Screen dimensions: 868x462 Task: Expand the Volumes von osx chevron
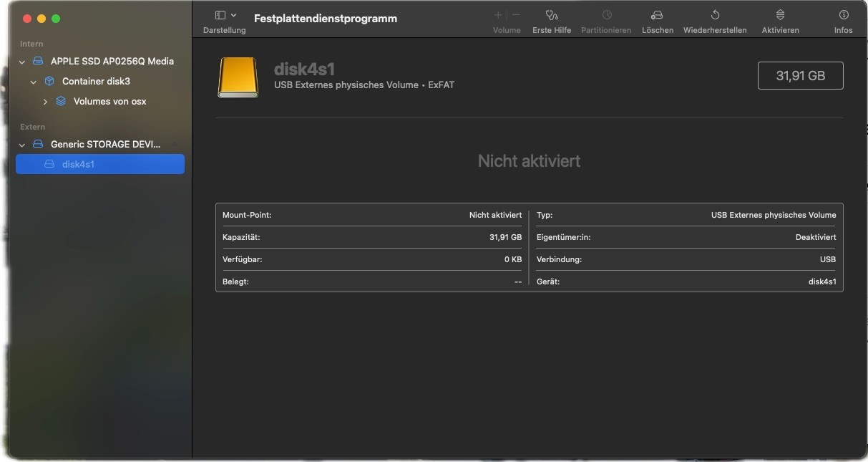[x=45, y=102]
